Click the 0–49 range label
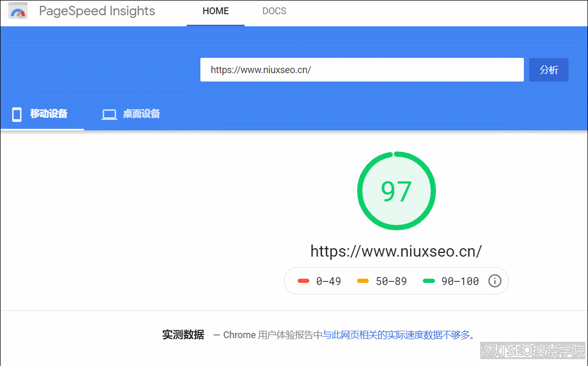 click(329, 281)
